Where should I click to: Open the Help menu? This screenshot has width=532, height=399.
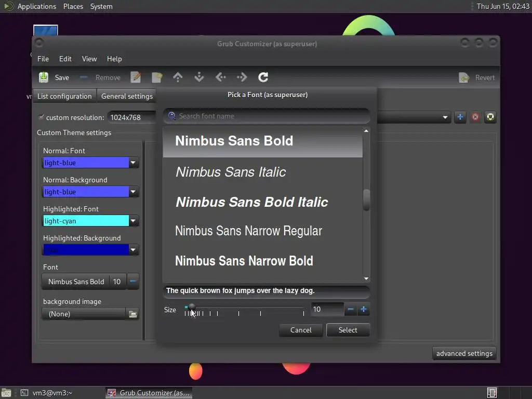pyautogui.click(x=114, y=59)
